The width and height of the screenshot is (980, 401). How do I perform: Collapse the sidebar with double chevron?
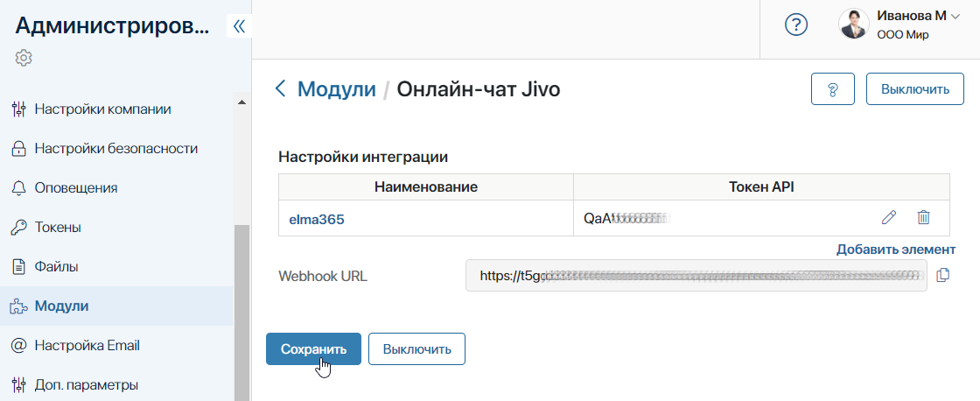[x=239, y=26]
